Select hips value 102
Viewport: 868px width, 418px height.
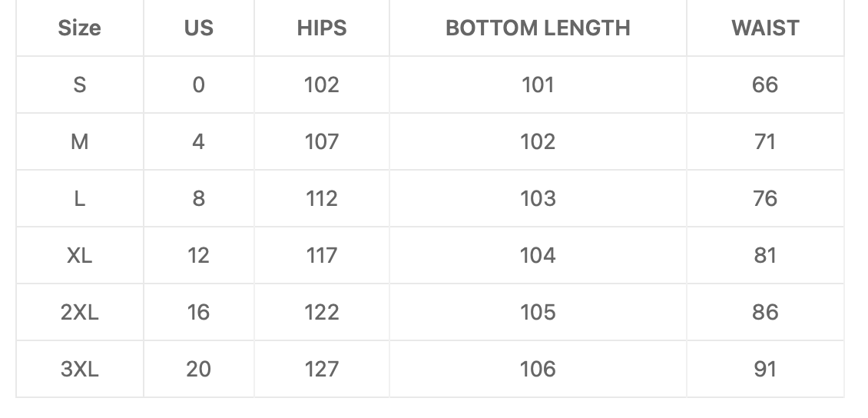[x=322, y=85]
